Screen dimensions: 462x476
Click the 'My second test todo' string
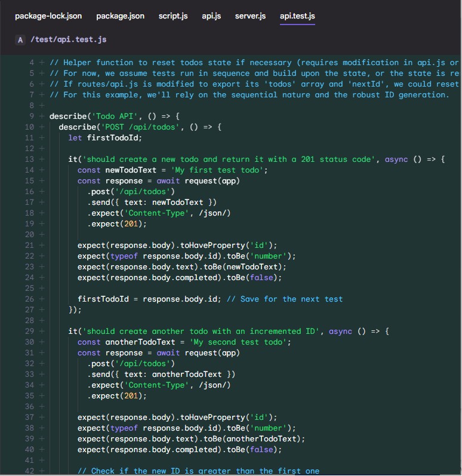[x=238, y=342]
